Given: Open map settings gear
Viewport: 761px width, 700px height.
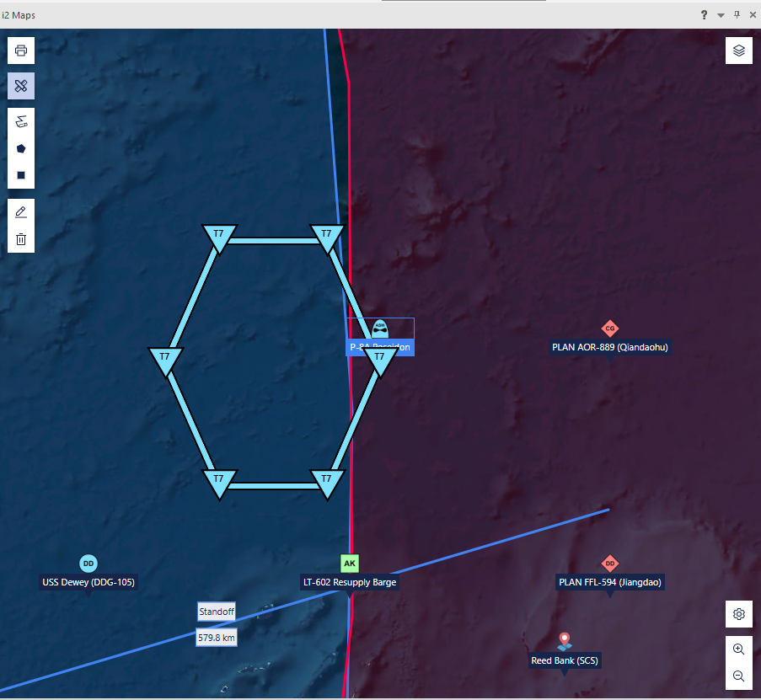Looking at the screenshot, I should tap(739, 614).
